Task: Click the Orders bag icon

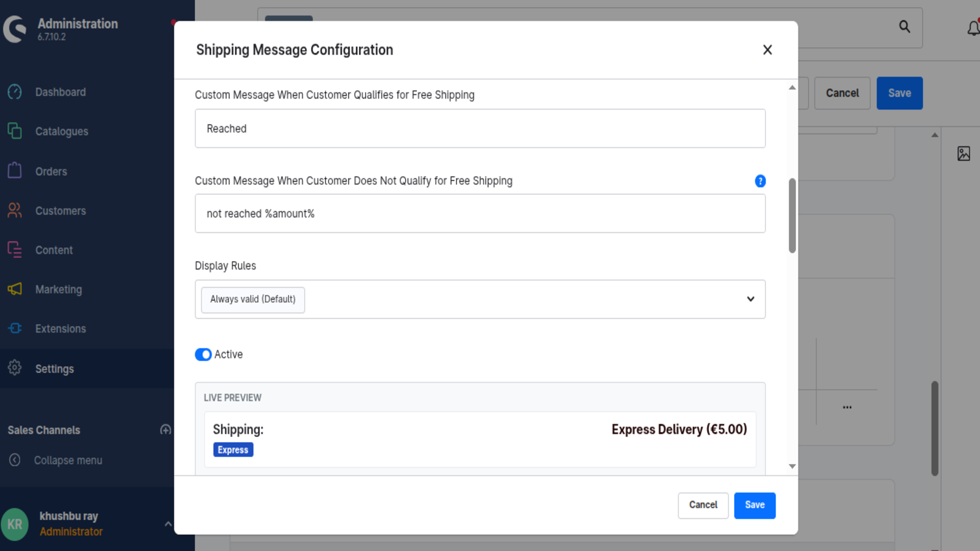Action: [15, 170]
